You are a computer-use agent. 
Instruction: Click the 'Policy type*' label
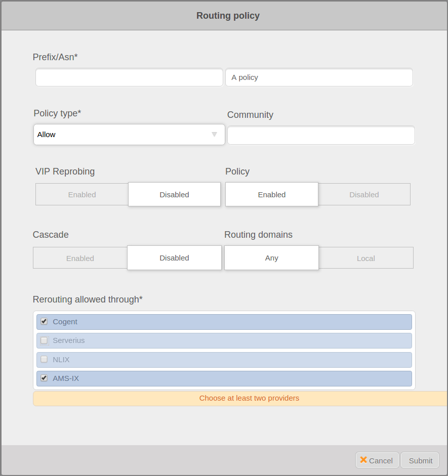click(57, 113)
